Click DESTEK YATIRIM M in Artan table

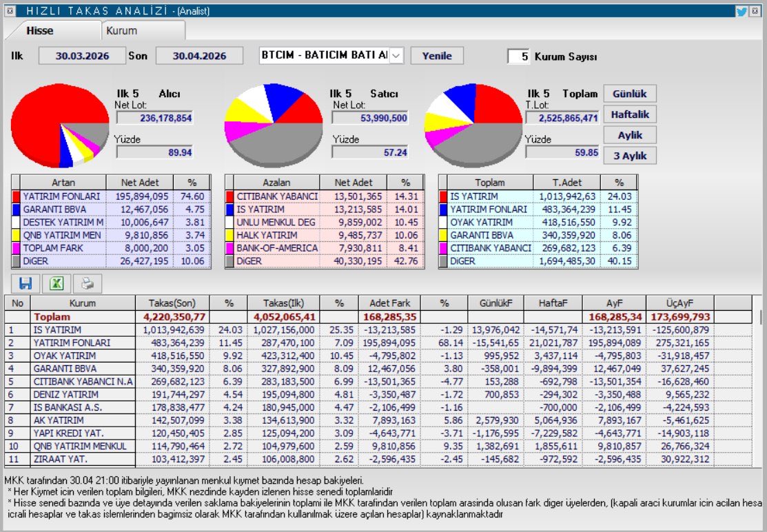tap(63, 223)
